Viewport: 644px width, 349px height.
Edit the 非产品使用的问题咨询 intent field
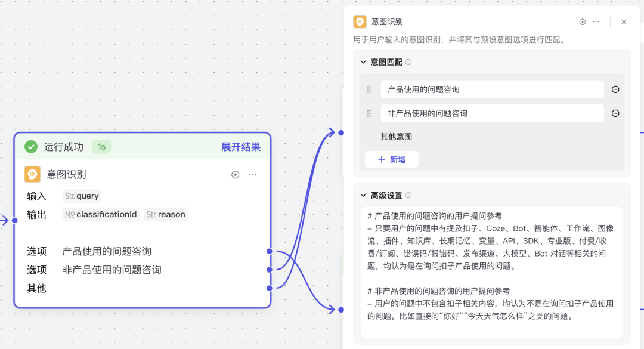click(492, 113)
